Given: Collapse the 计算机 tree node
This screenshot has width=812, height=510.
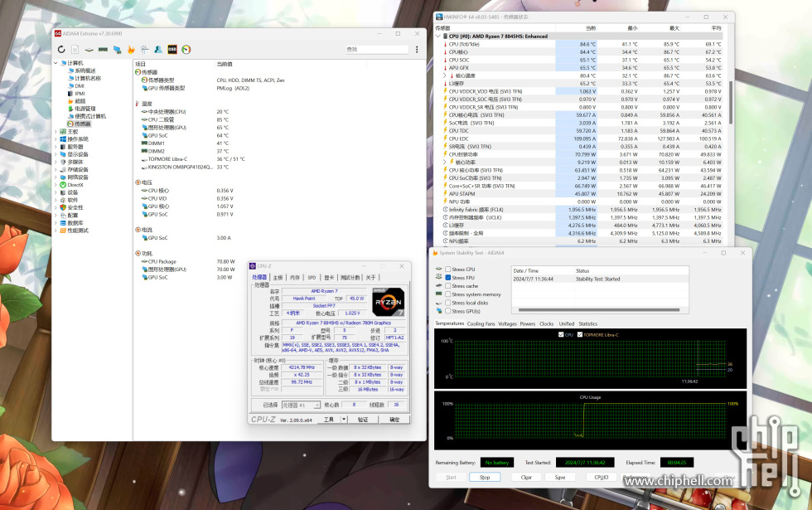Looking at the screenshot, I should [56, 63].
